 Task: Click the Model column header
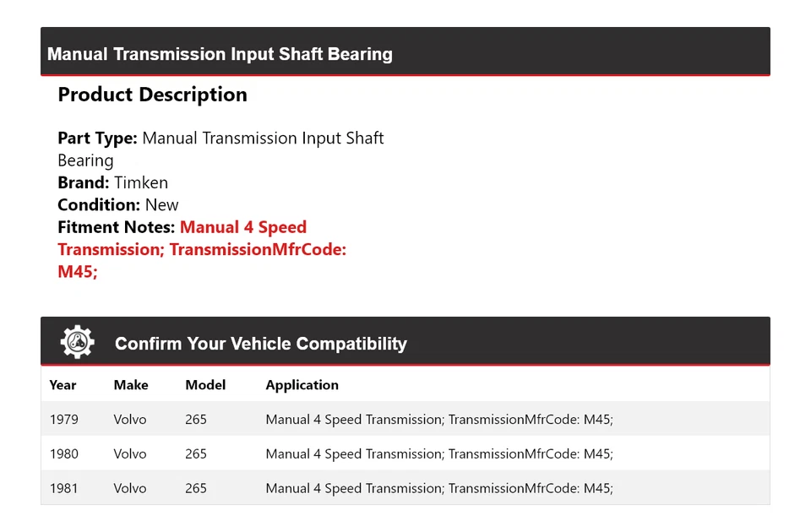click(205, 385)
